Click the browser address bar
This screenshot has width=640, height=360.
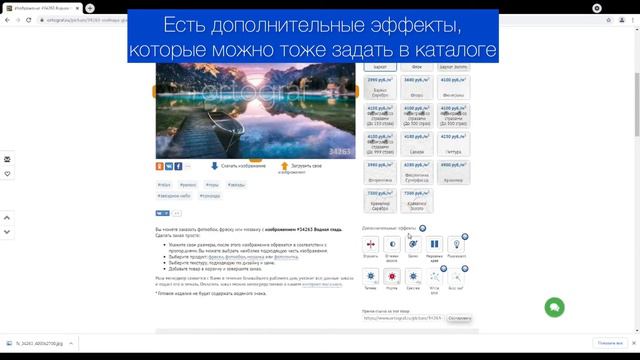tap(318, 20)
